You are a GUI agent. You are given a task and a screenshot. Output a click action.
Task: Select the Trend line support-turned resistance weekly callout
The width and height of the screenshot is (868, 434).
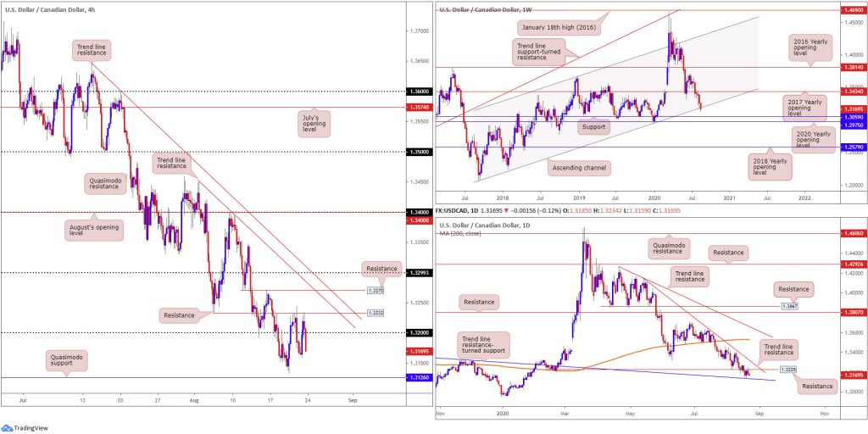[x=538, y=52]
